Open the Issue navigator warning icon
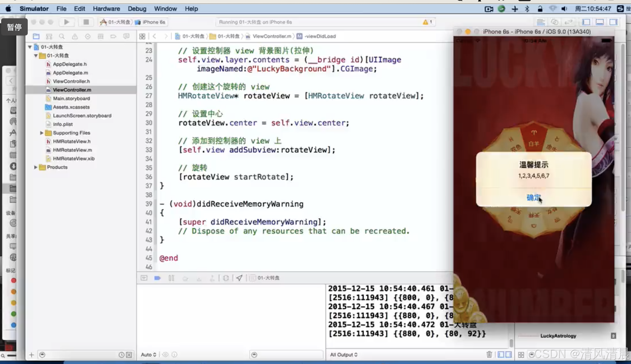Screen dimensions: 631x364 (x=75, y=36)
